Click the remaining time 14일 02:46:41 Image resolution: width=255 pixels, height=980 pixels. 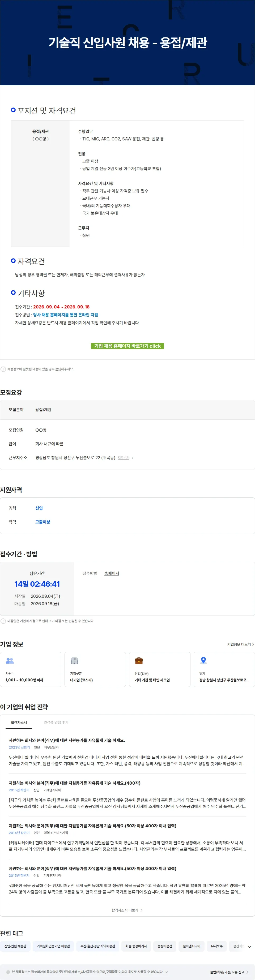[37, 584]
